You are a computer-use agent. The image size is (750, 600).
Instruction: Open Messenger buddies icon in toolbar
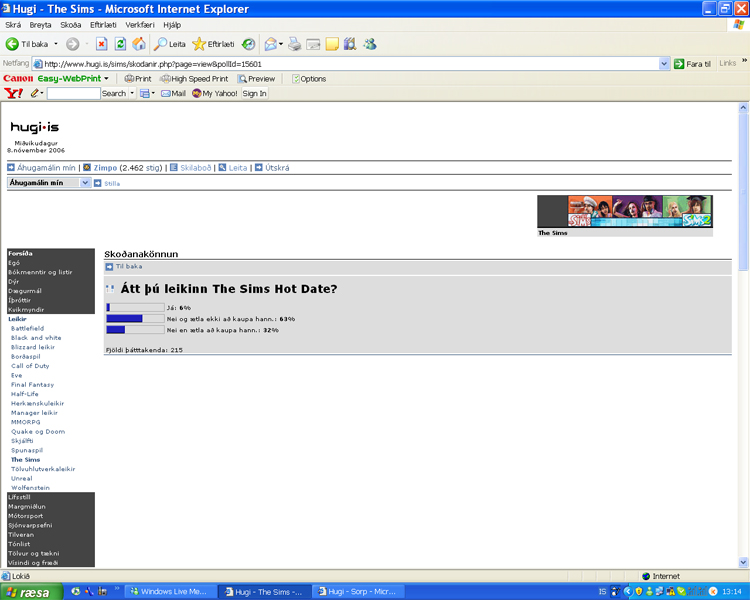point(370,44)
